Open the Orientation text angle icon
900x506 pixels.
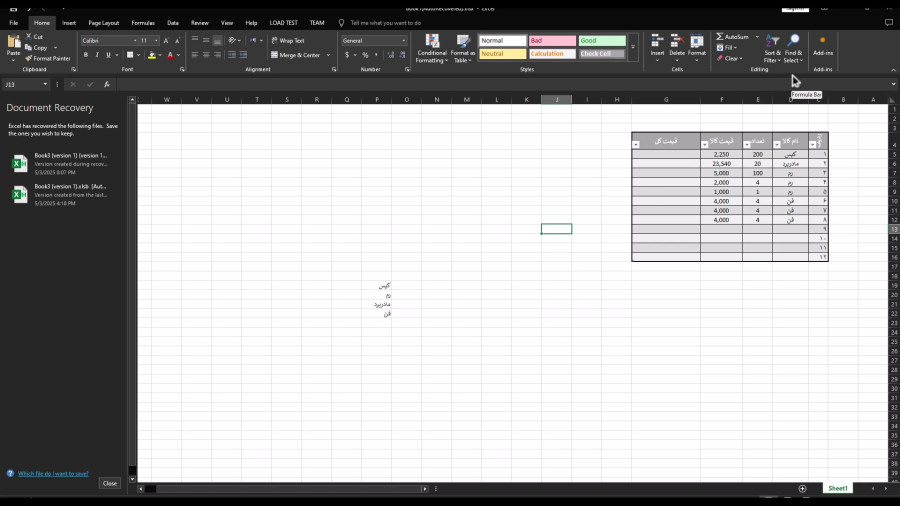tap(232, 41)
